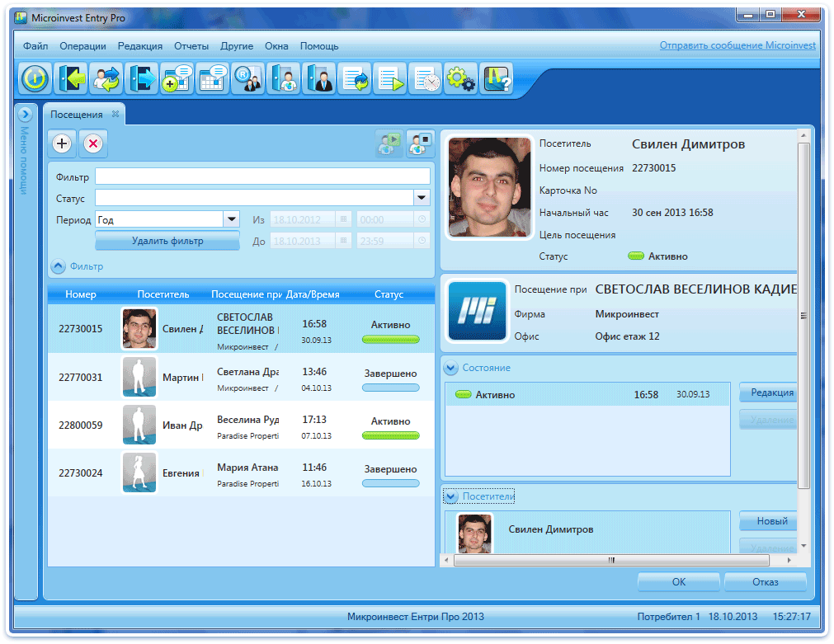Image resolution: width=834 pixels, height=644 pixels.
Task: Click the blue progress bar of visit 22730024
Action: click(x=390, y=483)
